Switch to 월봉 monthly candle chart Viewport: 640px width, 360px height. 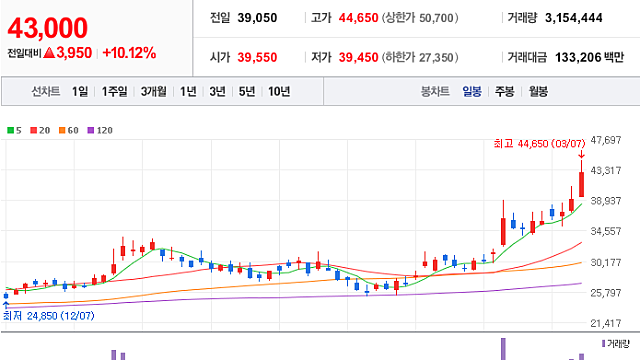(538, 91)
